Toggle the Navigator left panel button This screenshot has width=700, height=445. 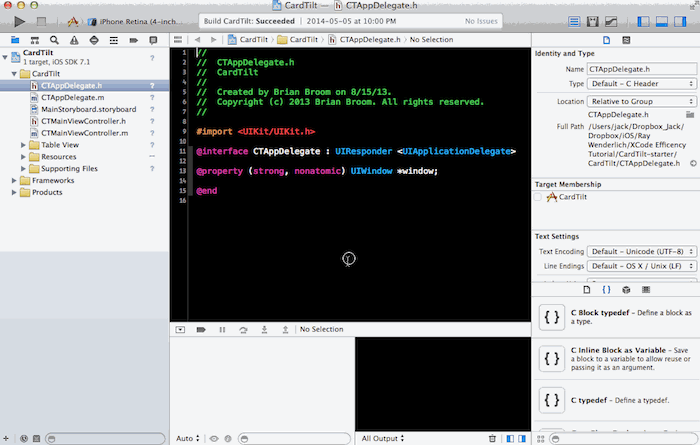pyautogui.click(x=643, y=21)
